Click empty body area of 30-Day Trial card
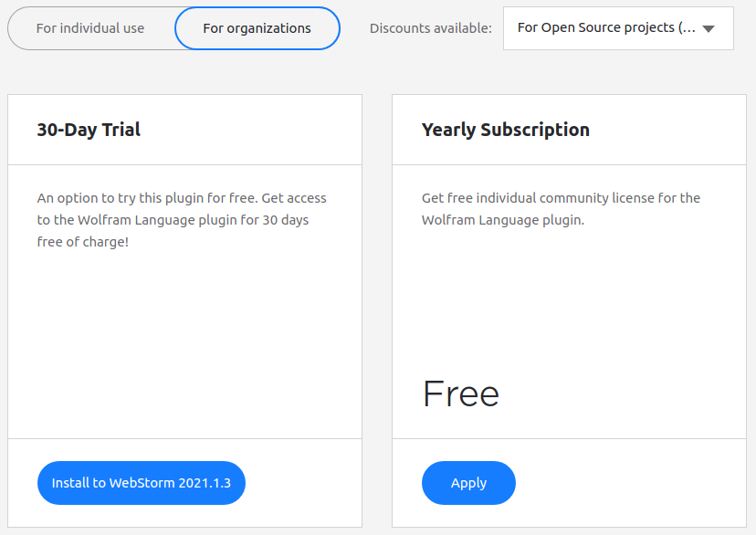The image size is (756, 535). pyautogui.click(x=184, y=347)
